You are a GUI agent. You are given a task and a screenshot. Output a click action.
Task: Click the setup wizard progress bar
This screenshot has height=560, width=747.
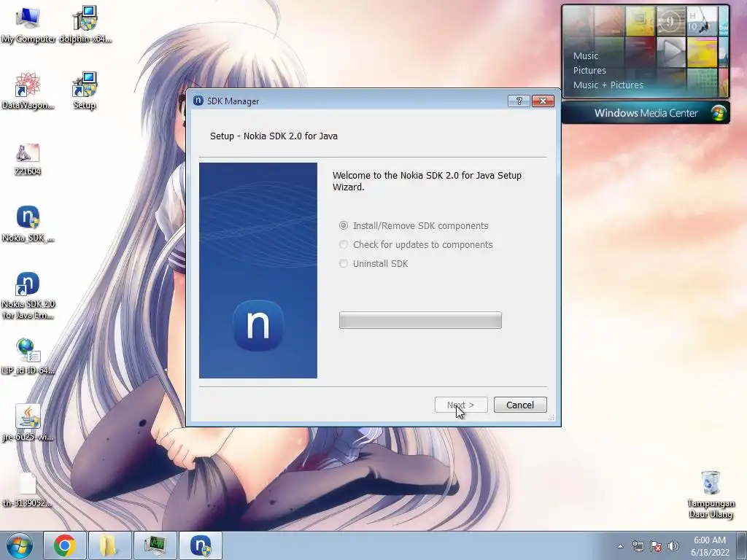click(420, 320)
